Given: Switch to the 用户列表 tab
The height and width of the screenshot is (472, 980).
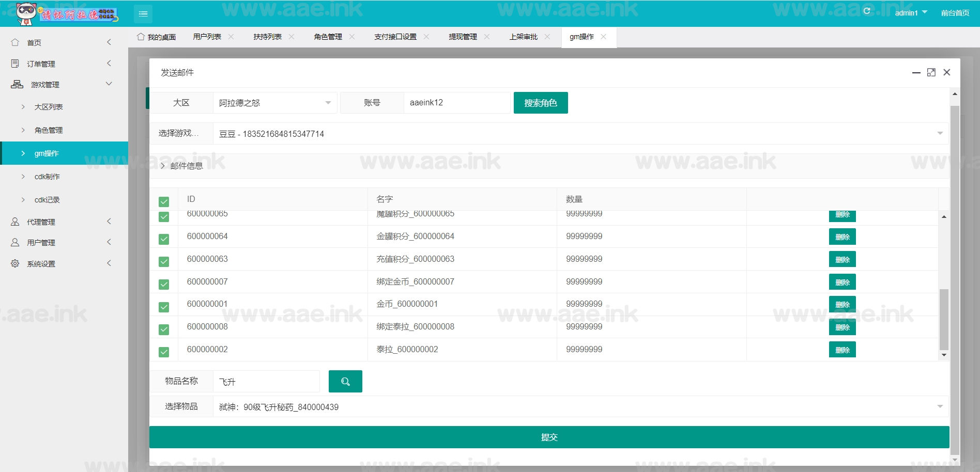Looking at the screenshot, I should [x=207, y=37].
